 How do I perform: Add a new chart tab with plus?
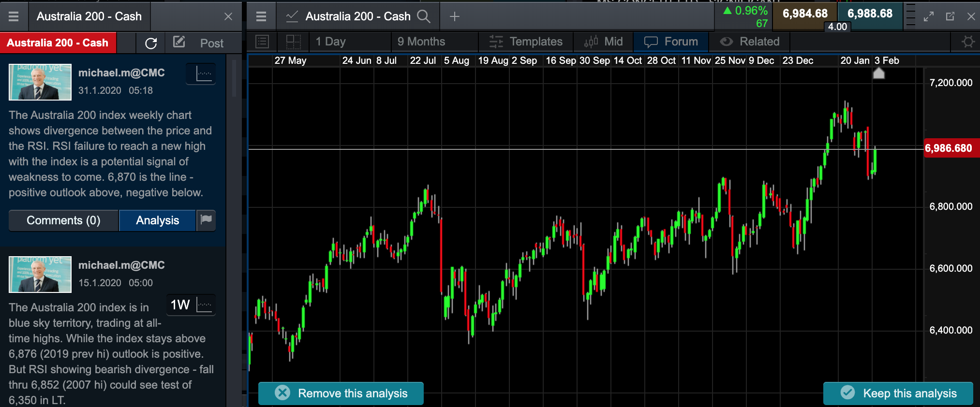coord(454,16)
